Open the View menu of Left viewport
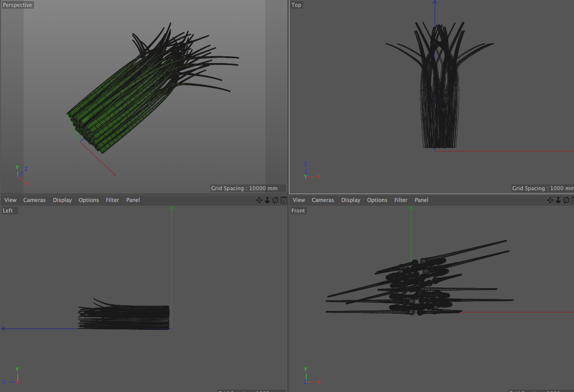The width and height of the screenshot is (574, 392). (x=10, y=200)
